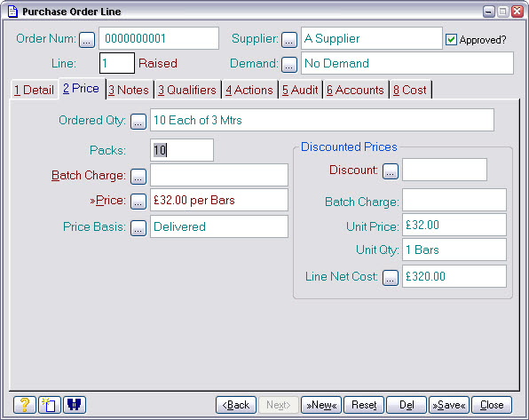Viewport: 529px width, 420px height.
Task: Click the Line number field
Action: pyautogui.click(x=117, y=63)
